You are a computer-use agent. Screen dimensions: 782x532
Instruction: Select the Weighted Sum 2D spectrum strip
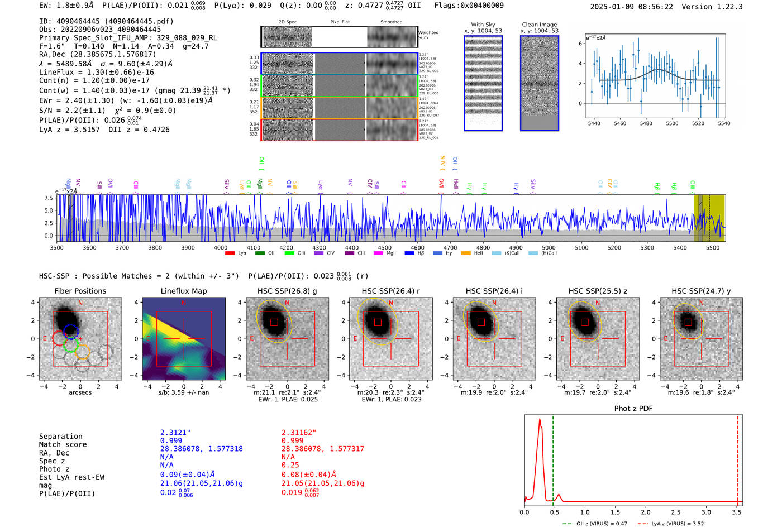pyautogui.click(x=340, y=37)
